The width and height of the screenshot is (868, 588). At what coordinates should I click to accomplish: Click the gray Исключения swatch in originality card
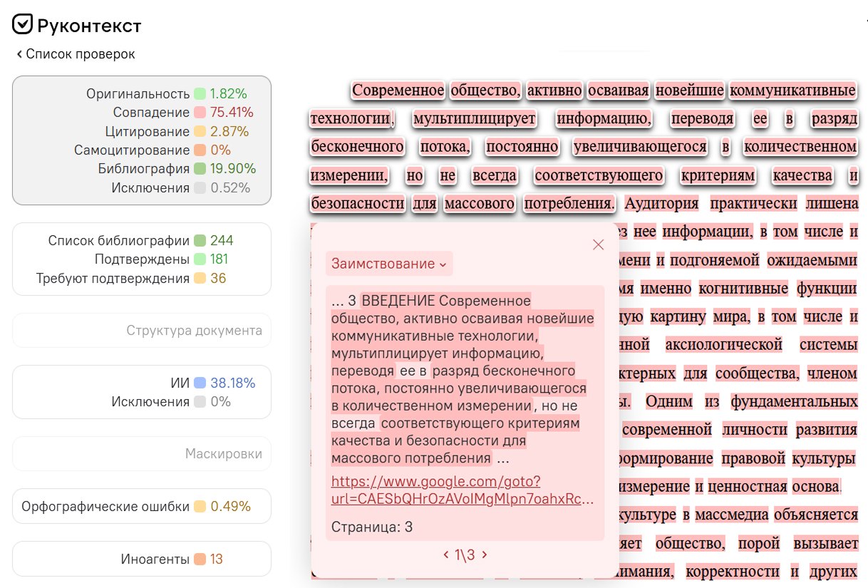coord(200,188)
